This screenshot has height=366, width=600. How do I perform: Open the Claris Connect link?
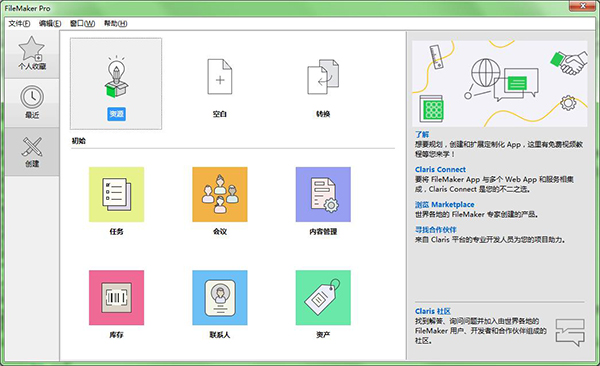pyautogui.click(x=440, y=169)
